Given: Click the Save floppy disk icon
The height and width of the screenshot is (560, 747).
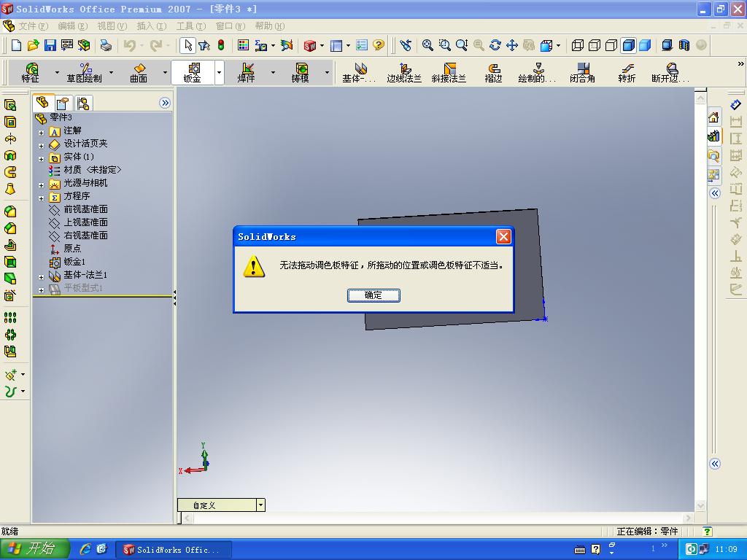Looking at the screenshot, I should (x=50, y=45).
